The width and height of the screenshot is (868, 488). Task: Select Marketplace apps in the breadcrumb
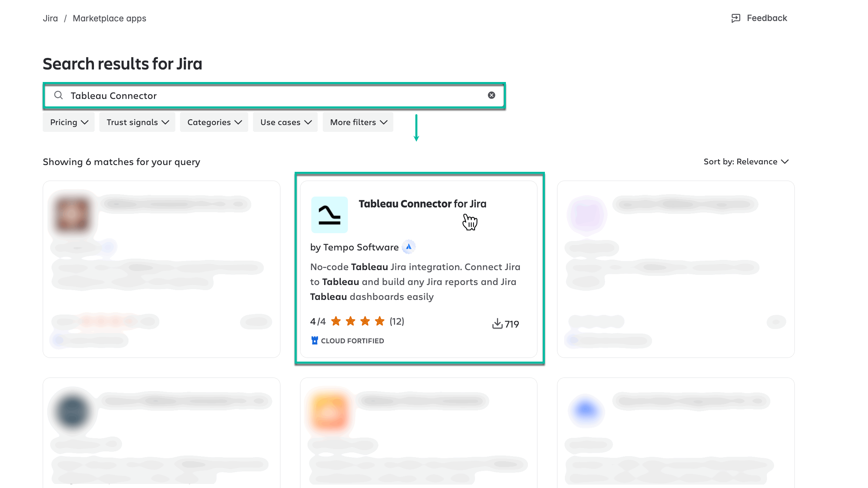[109, 18]
